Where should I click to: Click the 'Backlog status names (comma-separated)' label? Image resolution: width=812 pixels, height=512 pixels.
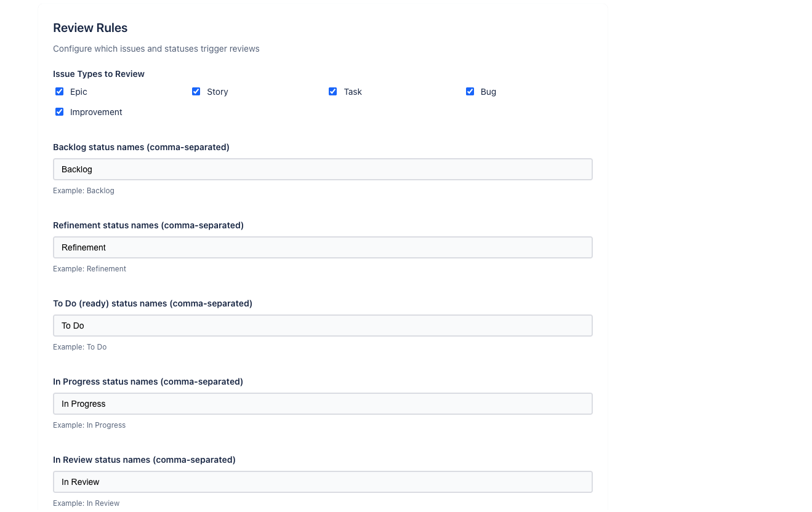coord(141,147)
